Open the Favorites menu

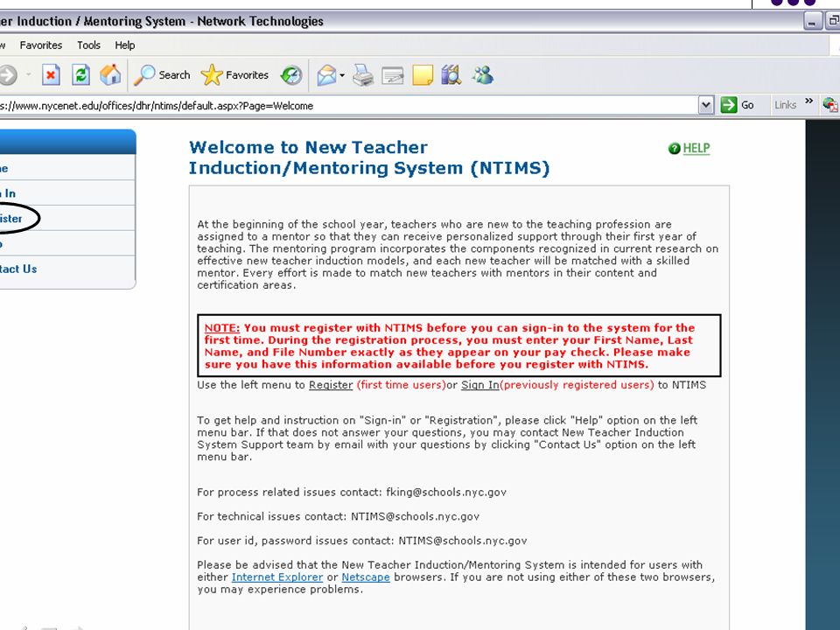[x=41, y=45]
